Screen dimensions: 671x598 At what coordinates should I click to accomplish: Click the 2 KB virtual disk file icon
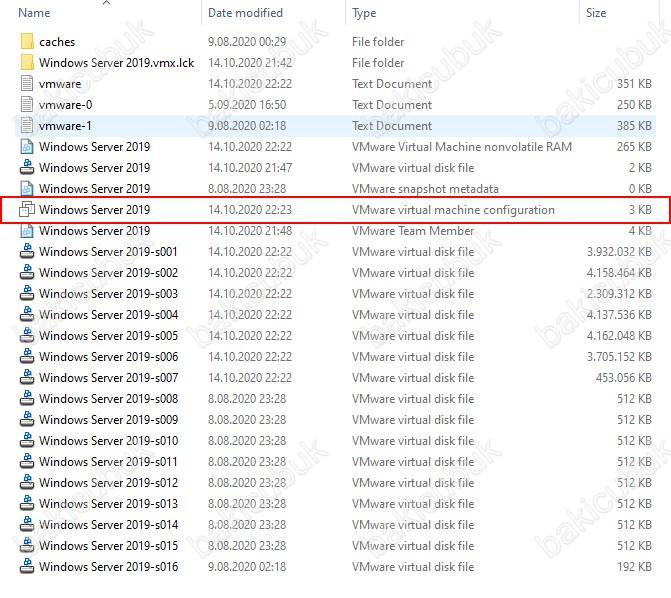(27, 167)
